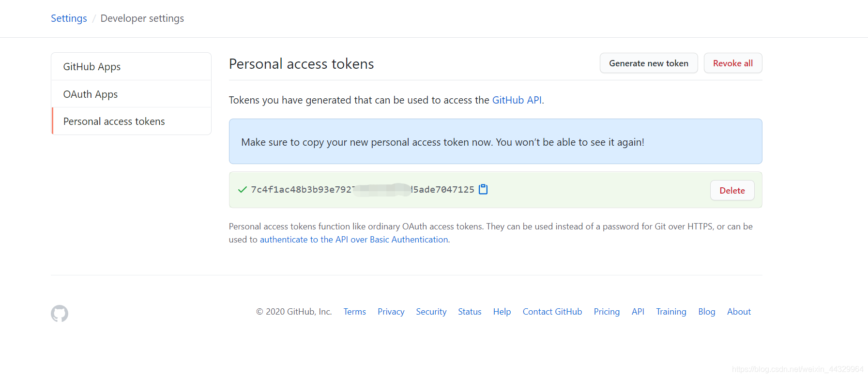Open the Training footer link
The height and width of the screenshot is (378, 868).
(670, 312)
